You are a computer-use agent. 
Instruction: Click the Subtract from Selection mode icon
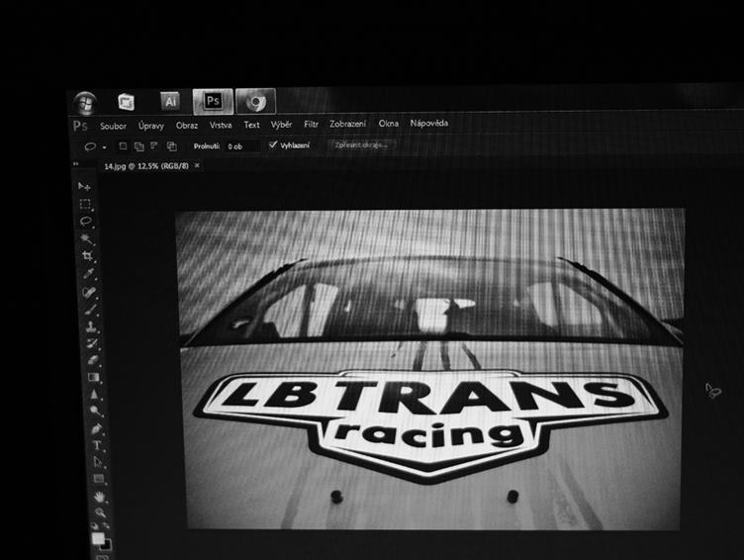[x=154, y=145]
